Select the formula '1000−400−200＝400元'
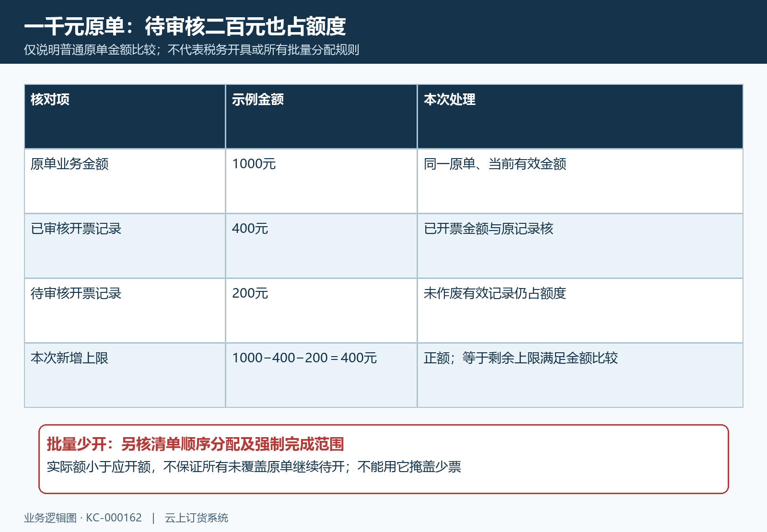The height and width of the screenshot is (532, 767). click(x=304, y=358)
